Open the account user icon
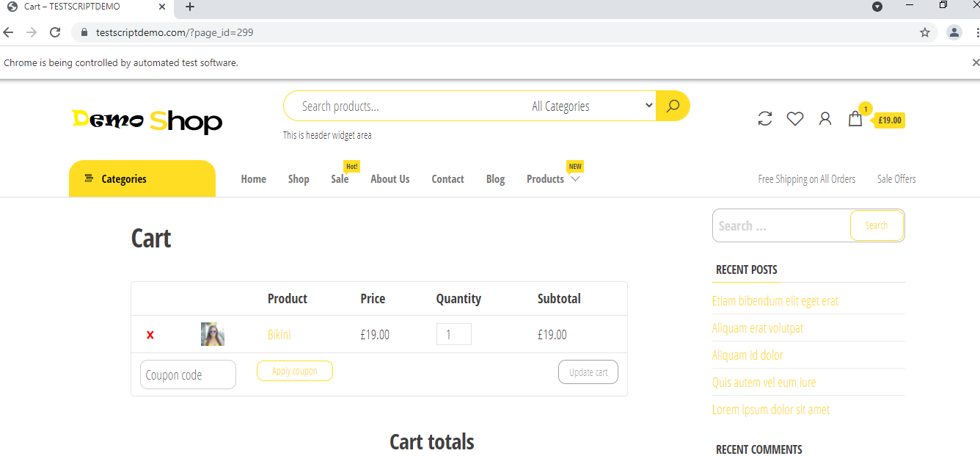This screenshot has height=456, width=980. tap(825, 118)
